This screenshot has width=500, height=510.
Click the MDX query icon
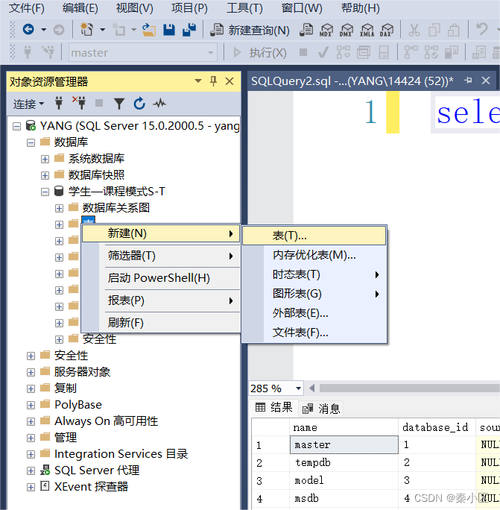pyautogui.click(x=326, y=30)
